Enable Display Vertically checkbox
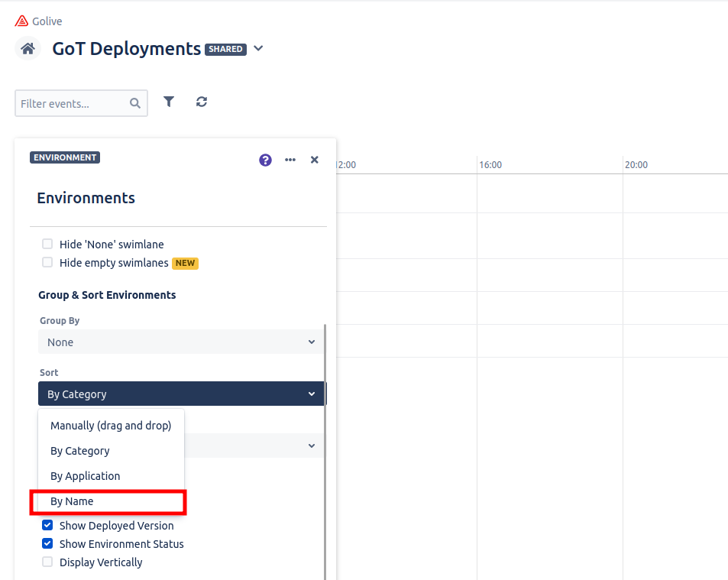 pos(47,562)
